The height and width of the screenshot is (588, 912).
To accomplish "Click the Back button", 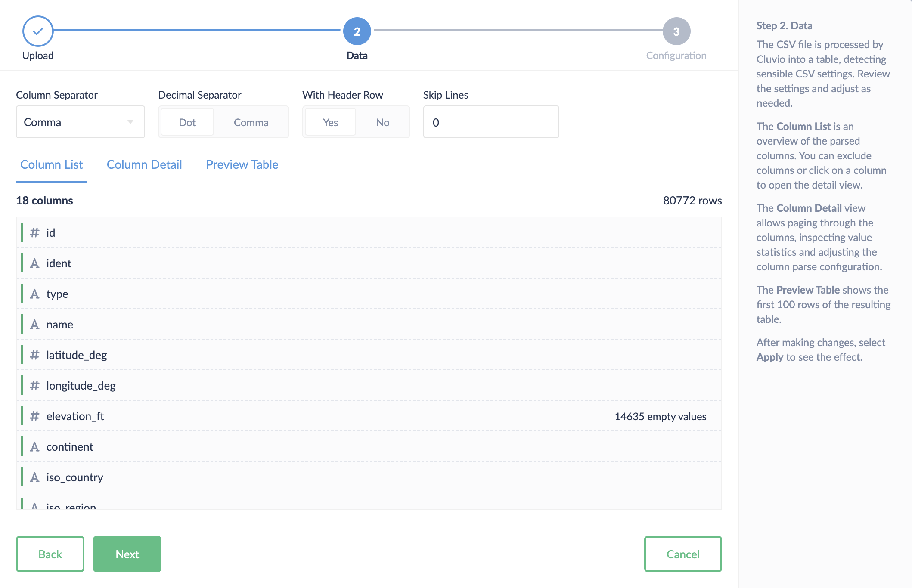I will (x=50, y=554).
